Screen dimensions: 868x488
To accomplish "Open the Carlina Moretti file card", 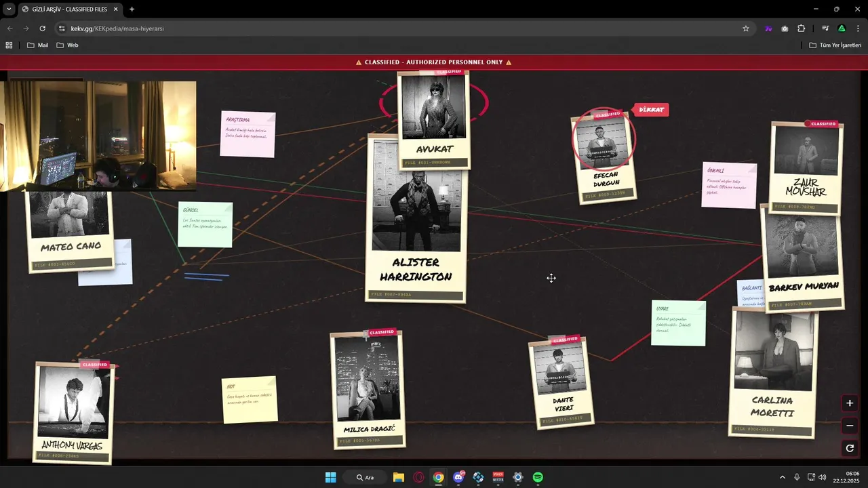I will 773,371.
